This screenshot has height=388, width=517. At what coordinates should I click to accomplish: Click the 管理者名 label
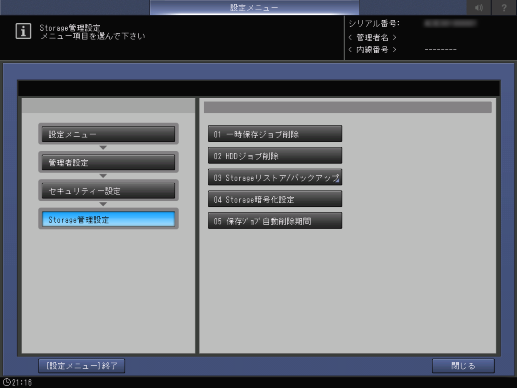372,37
